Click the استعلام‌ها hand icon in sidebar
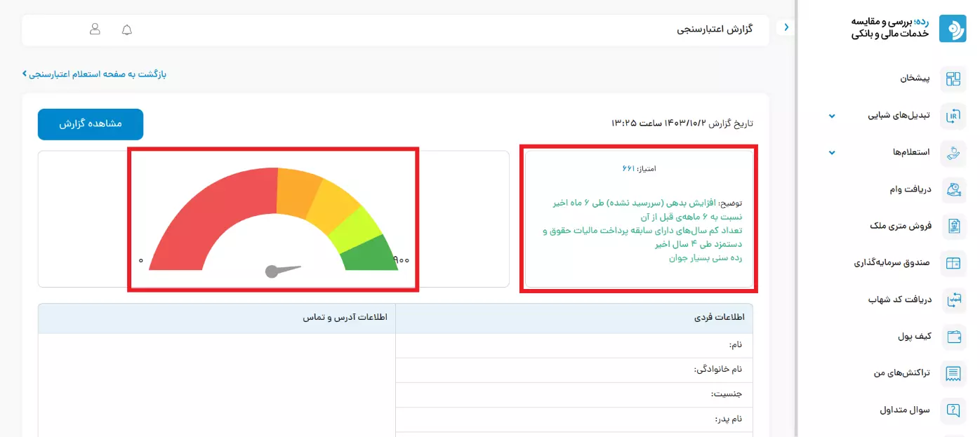The height and width of the screenshot is (437, 980). tap(953, 153)
